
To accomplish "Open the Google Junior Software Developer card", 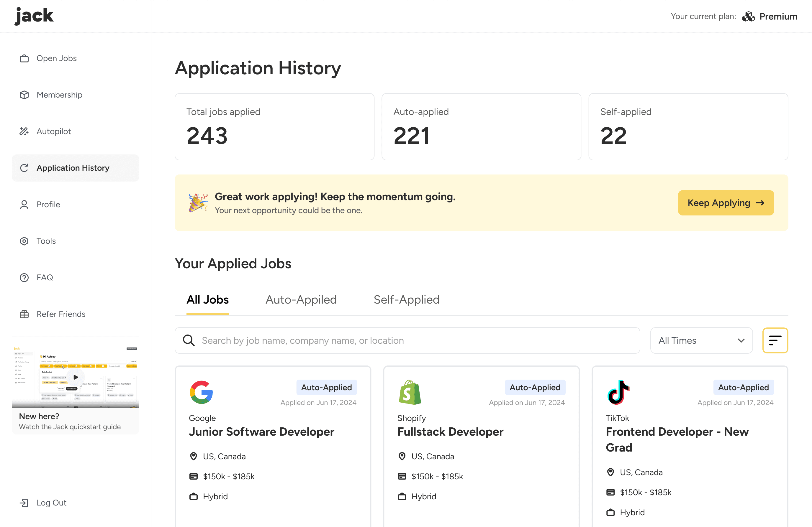I will [x=261, y=432].
